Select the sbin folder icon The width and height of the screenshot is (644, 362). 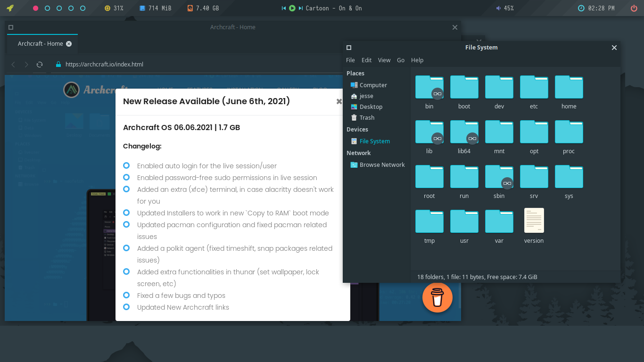tap(499, 177)
